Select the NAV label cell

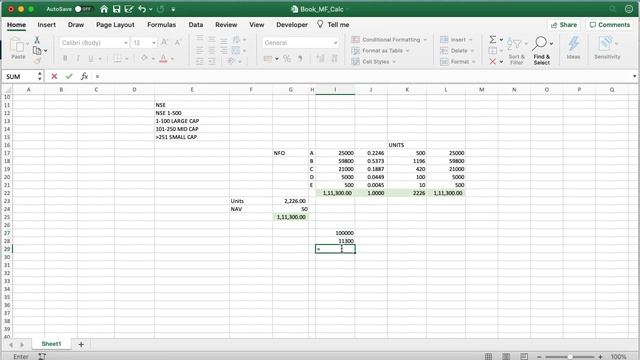(x=251, y=209)
